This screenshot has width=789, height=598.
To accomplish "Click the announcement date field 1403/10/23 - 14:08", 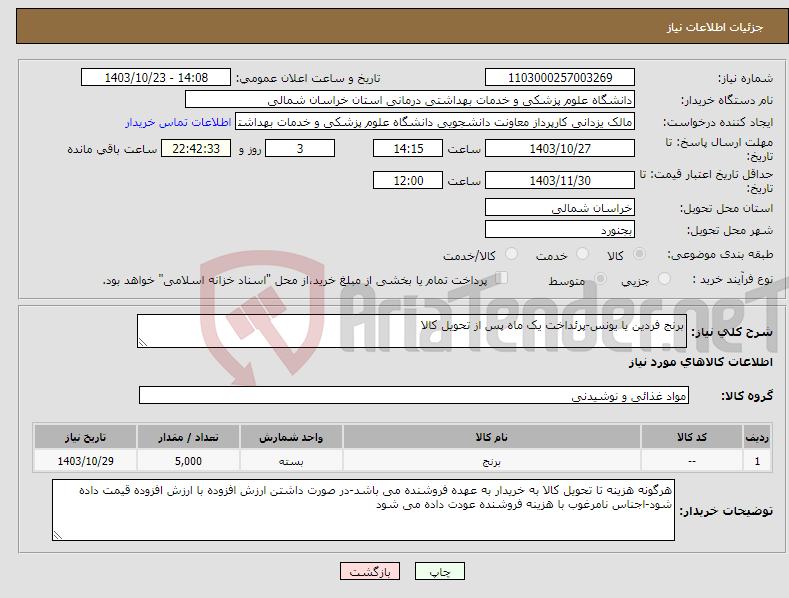I will pos(156,78).
